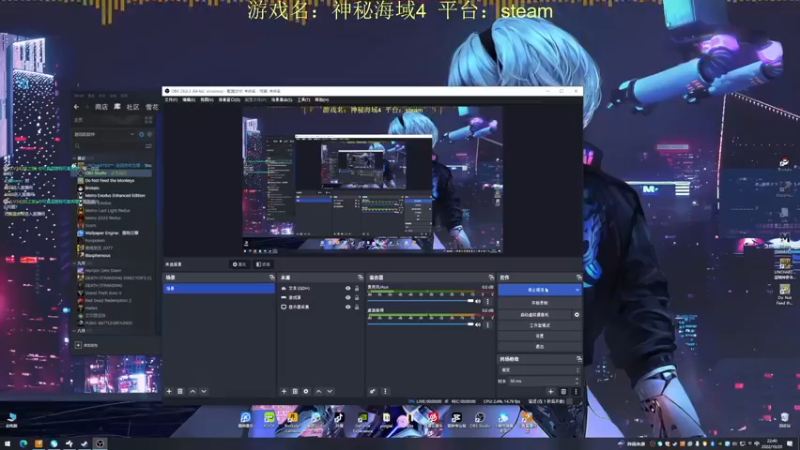Open OBS Settings button in Controls
Viewport: 800px width, 450px height.
[x=540, y=336]
